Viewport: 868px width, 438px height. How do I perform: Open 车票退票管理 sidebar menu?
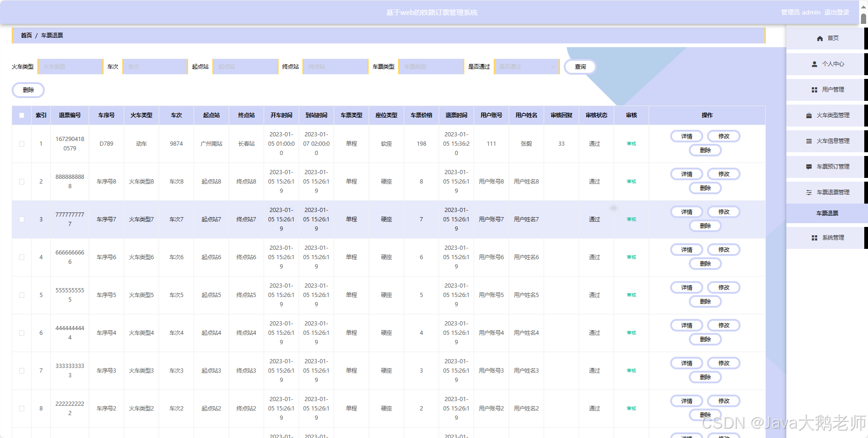coord(827,192)
